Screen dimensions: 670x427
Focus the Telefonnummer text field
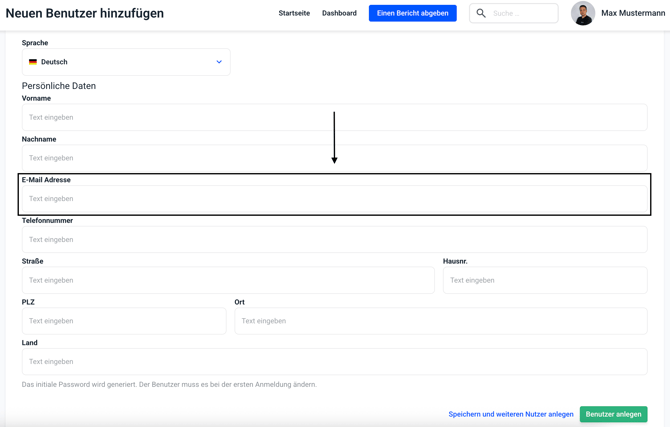coord(334,240)
